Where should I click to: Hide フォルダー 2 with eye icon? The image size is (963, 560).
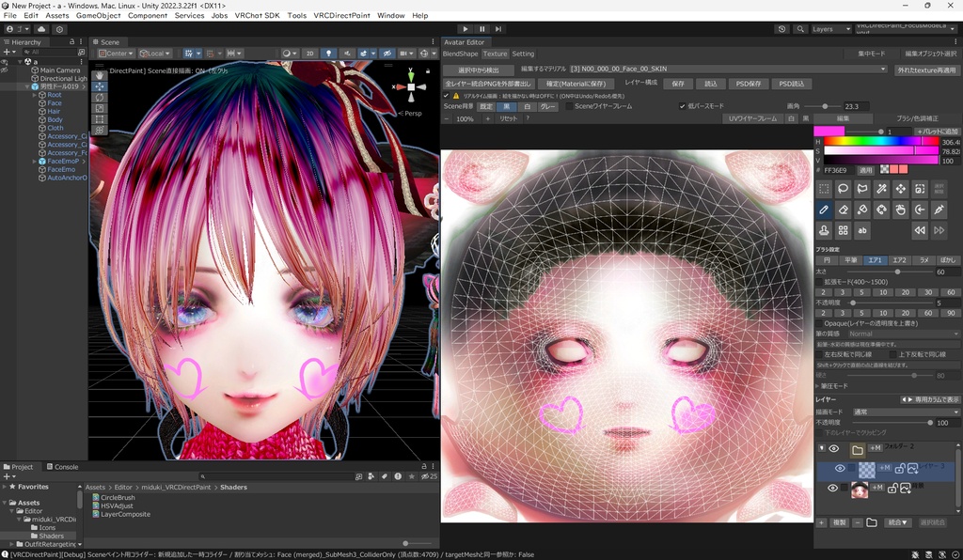pyautogui.click(x=833, y=449)
